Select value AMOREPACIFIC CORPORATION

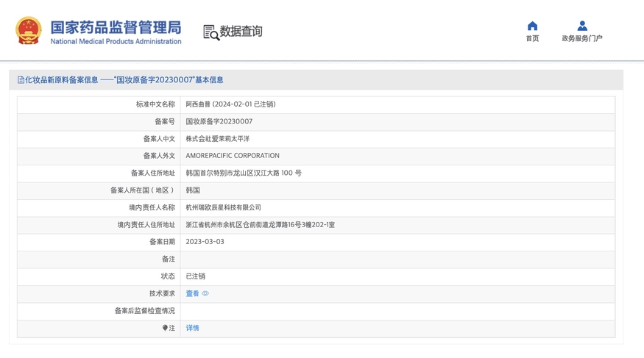click(233, 156)
